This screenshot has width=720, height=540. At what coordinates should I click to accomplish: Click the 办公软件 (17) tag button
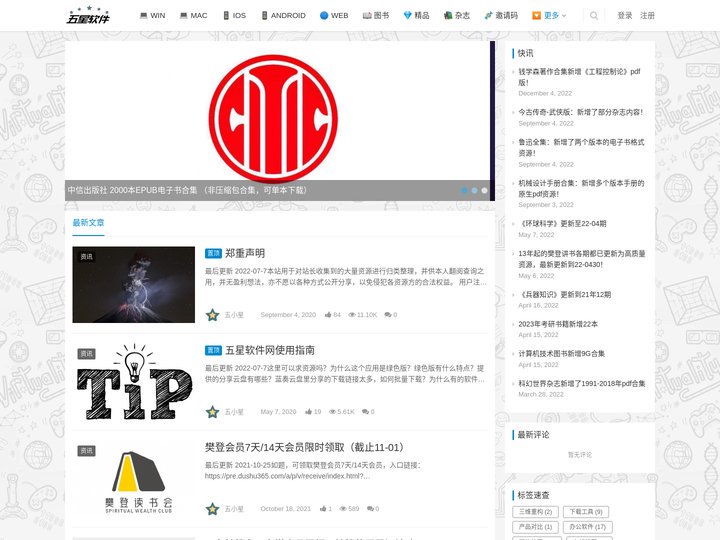click(x=588, y=527)
